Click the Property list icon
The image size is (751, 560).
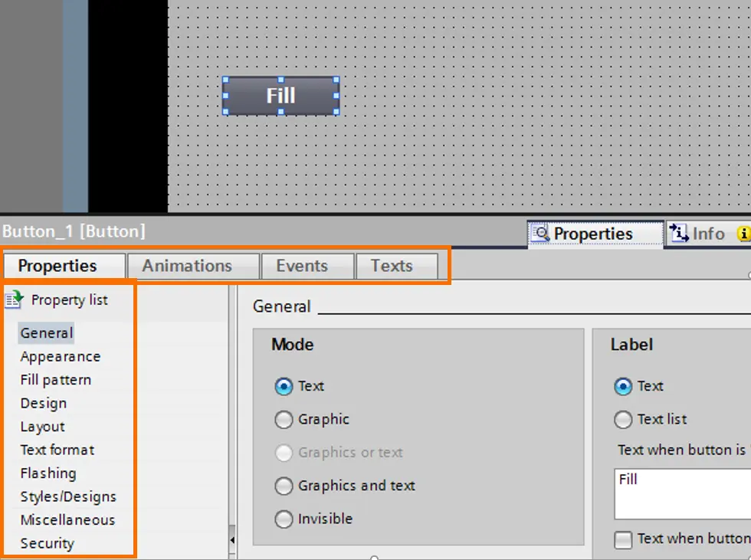pos(15,299)
